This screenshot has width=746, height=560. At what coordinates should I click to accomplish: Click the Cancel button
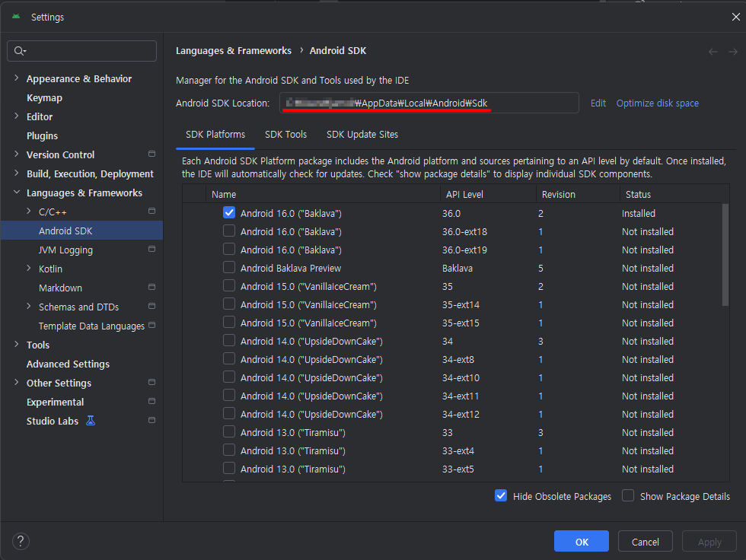[x=646, y=541]
